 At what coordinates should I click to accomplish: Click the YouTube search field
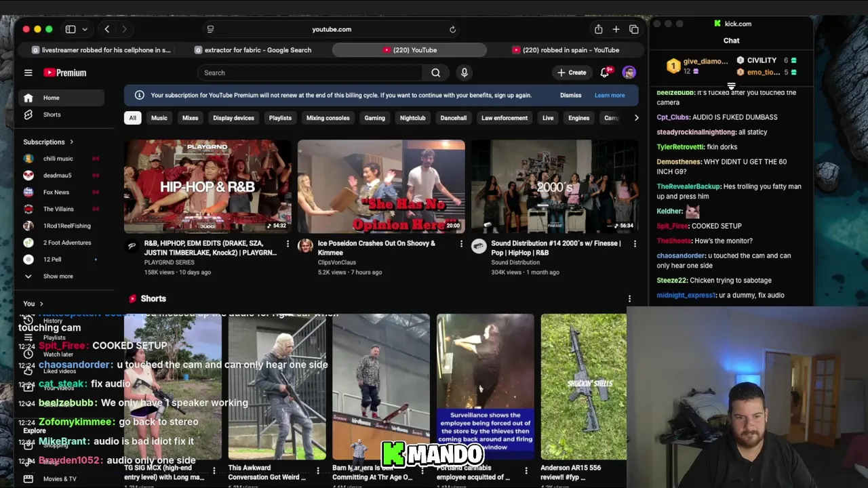coord(311,73)
